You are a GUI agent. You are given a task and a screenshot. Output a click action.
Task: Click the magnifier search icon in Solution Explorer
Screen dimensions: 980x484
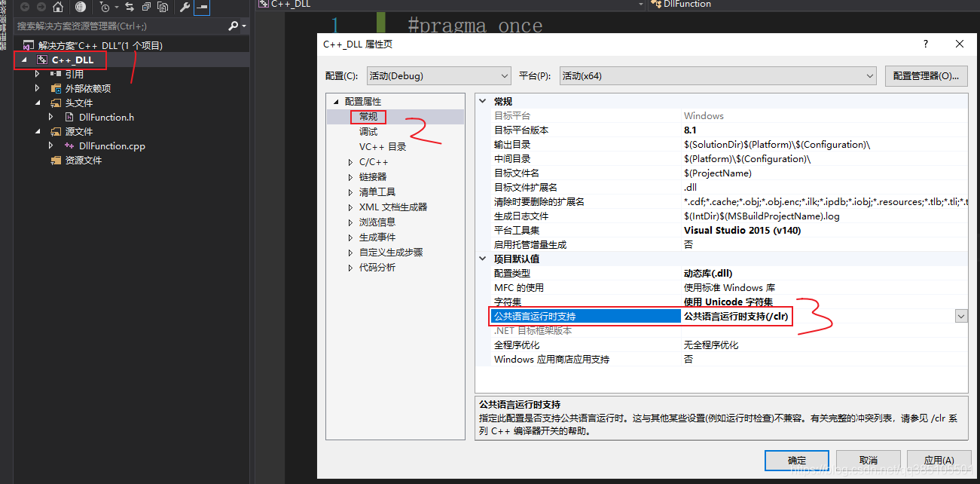(x=233, y=26)
